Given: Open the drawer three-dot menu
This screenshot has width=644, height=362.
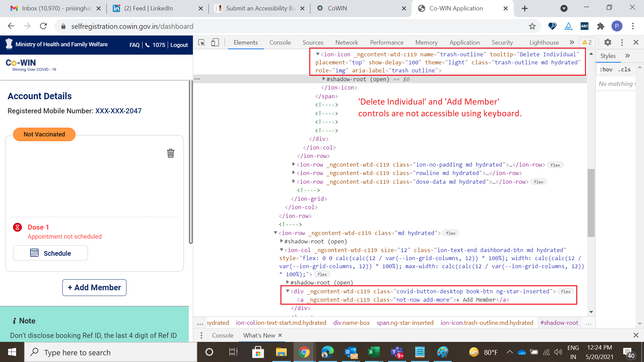Looking at the screenshot, I should tap(201, 335).
